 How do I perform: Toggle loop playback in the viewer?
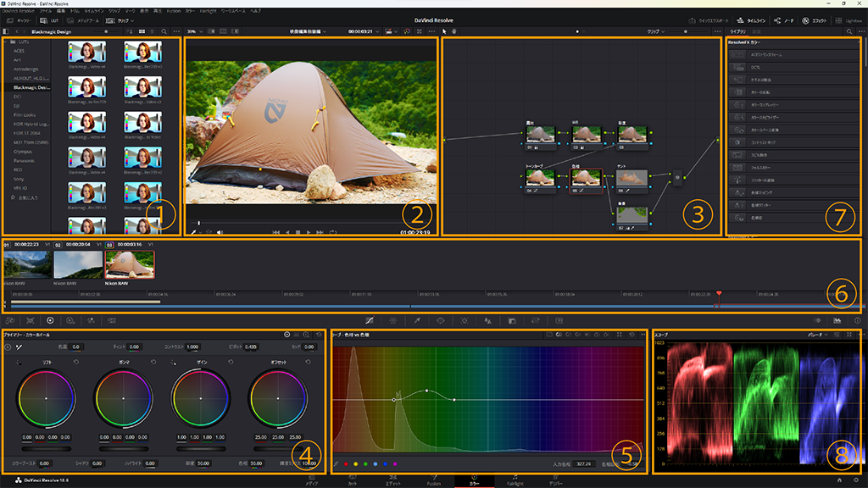pyautogui.click(x=332, y=232)
